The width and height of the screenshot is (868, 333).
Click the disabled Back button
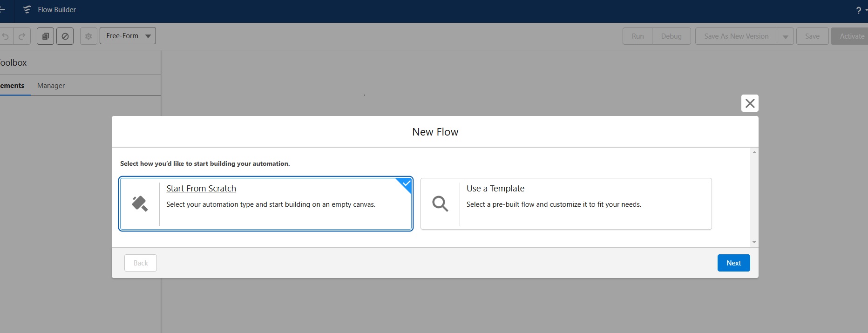(x=141, y=263)
